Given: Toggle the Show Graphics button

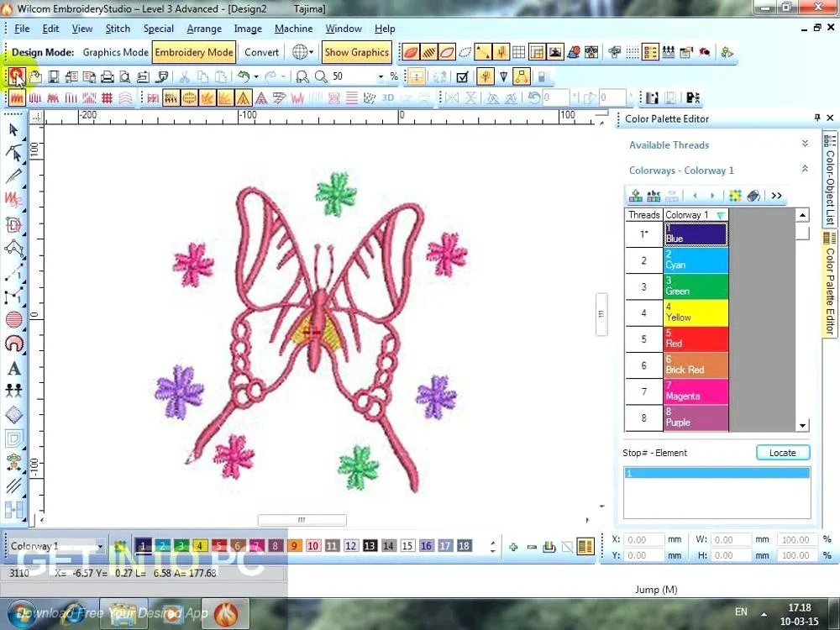Looking at the screenshot, I should click(x=357, y=52).
